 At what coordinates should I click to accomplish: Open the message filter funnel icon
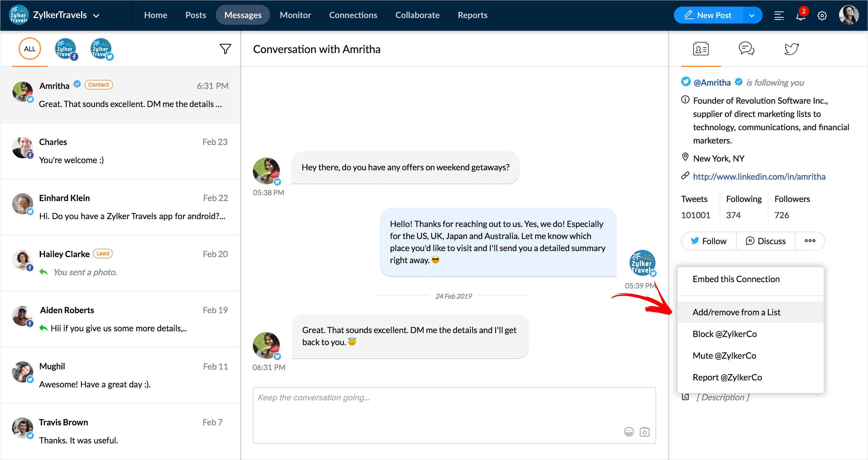click(225, 49)
